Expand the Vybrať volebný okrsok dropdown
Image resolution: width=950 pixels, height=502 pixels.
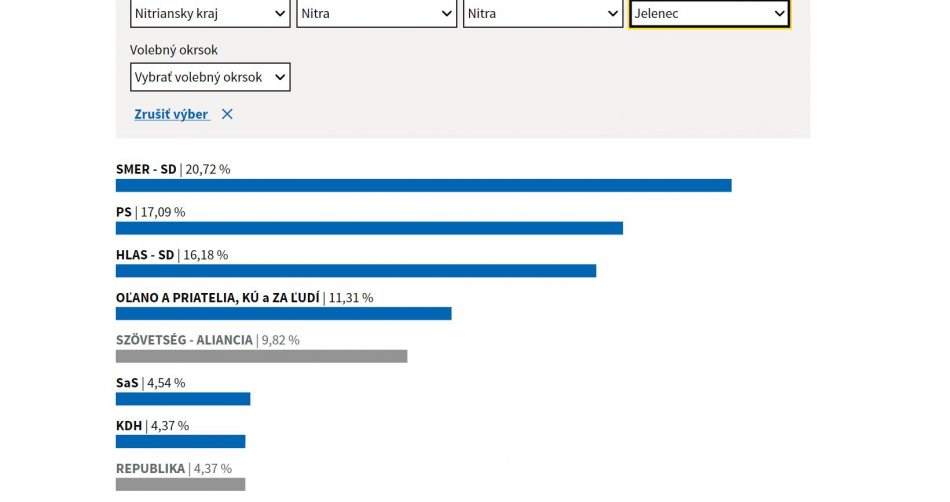point(210,77)
